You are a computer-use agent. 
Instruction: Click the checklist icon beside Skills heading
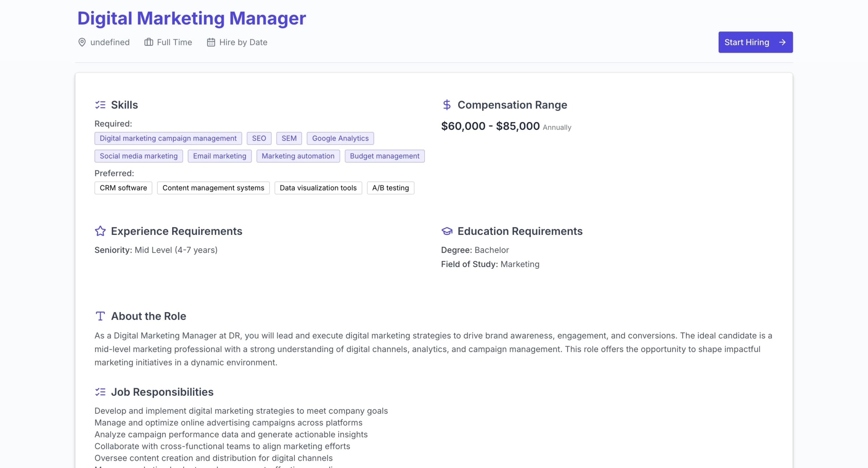pos(100,105)
